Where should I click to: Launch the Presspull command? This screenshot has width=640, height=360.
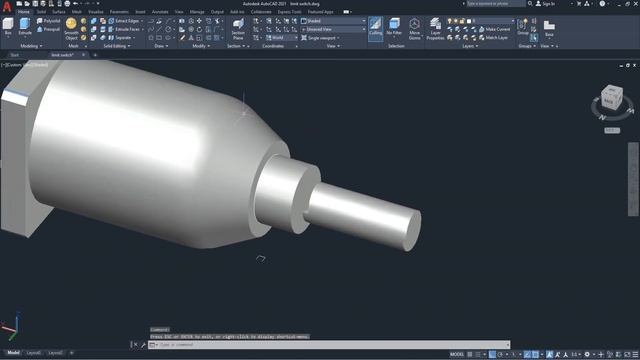pos(48,29)
